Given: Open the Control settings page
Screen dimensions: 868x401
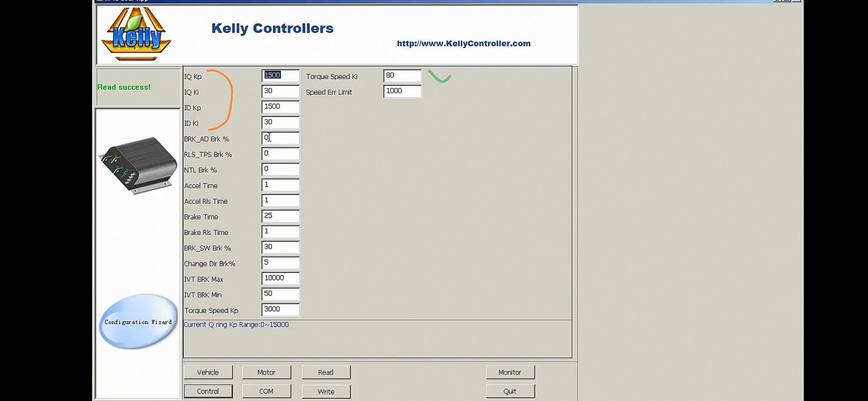Looking at the screenshot, I should coord(208,391).
